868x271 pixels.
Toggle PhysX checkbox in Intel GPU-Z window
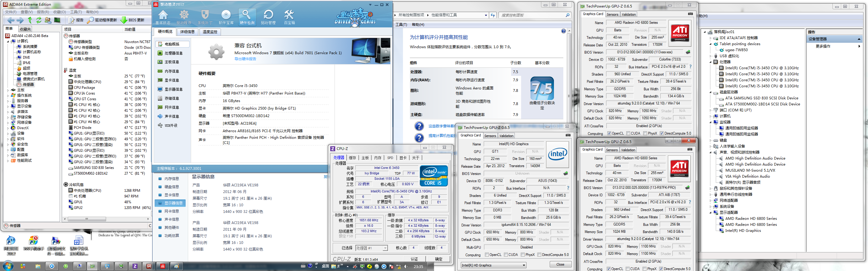point(523,255)
